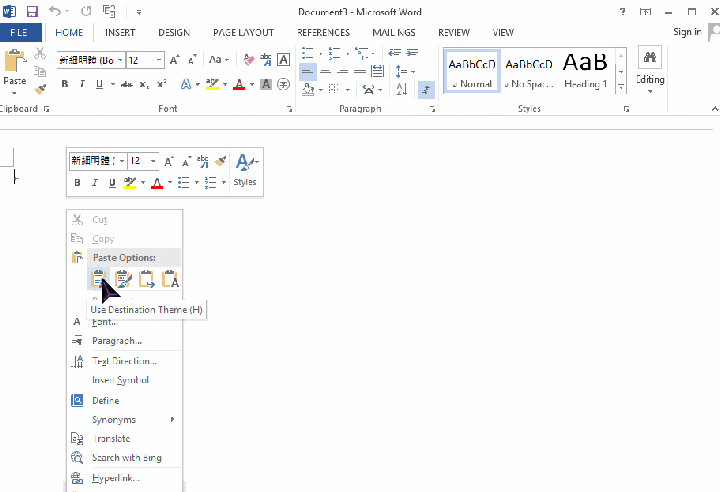Toggle Italic in the mini toolbar
Image resolution: width=720 pixels, height=492 pixels.
tap(95, 183)
